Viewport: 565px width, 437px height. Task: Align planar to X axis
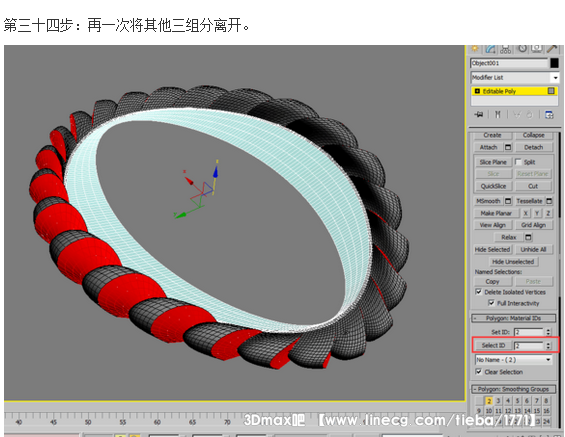point(526,213)
